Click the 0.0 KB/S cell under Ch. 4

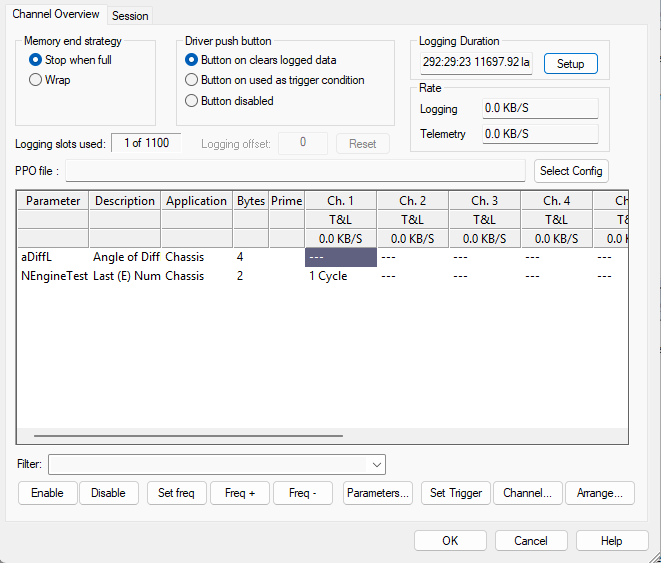click(556, 239)
